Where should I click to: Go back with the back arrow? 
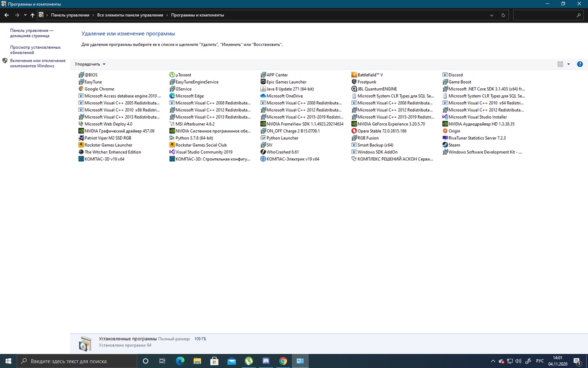[x=6, y=15]
